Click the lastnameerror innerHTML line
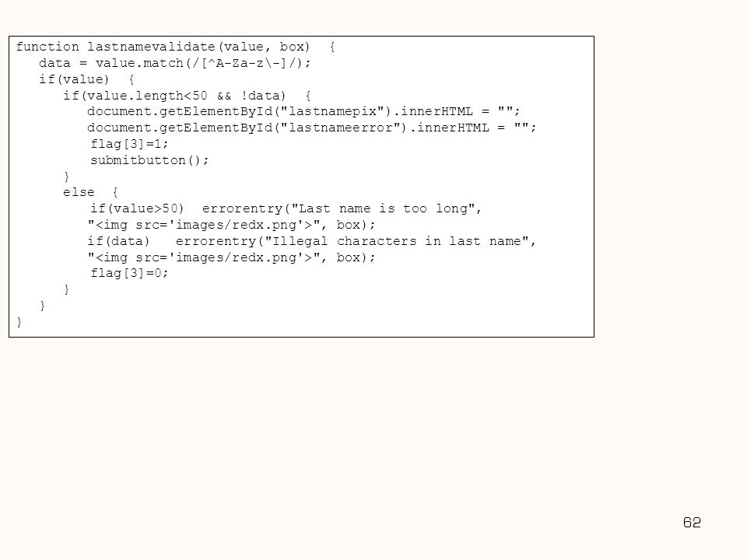Viewport: 747px width, 560px height. [x=311, y=128]
